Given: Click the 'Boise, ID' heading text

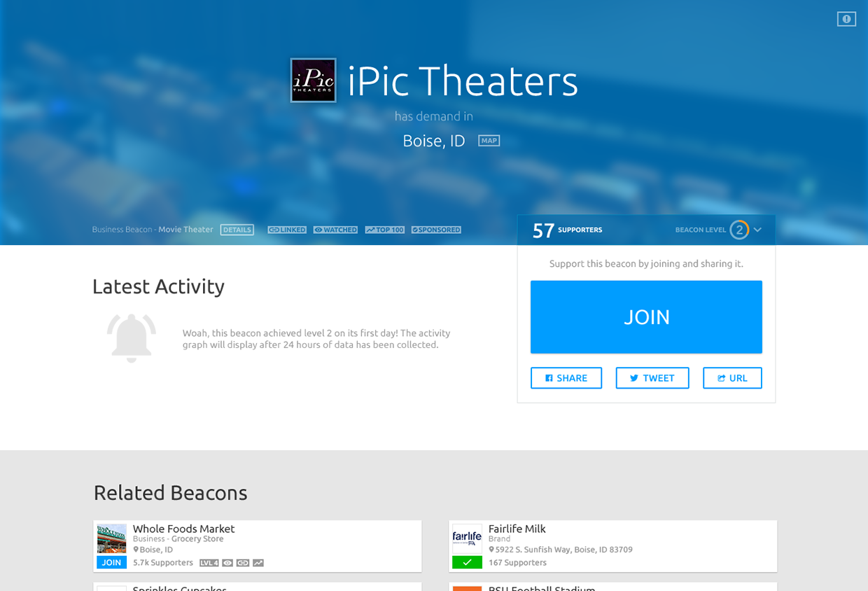Looking at the screenshot, I should point(434,141).
